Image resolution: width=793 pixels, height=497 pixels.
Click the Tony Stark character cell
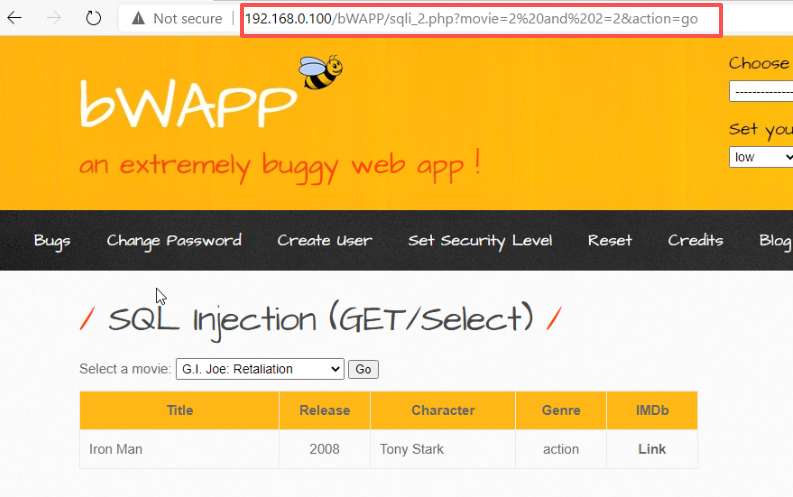point(443,449)
